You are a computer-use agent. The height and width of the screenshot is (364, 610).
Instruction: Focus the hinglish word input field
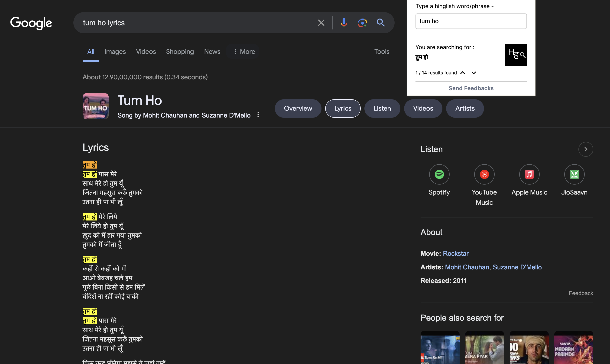[x=471, y=21]
